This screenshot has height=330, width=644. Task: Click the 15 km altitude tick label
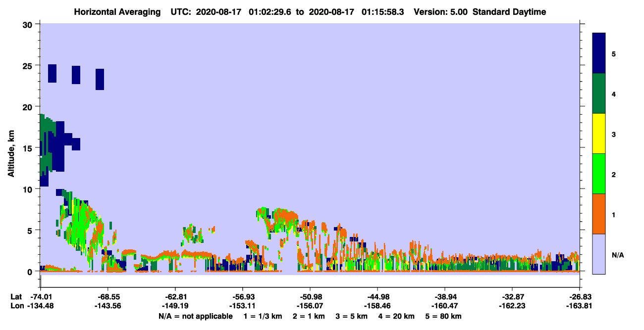28,148
